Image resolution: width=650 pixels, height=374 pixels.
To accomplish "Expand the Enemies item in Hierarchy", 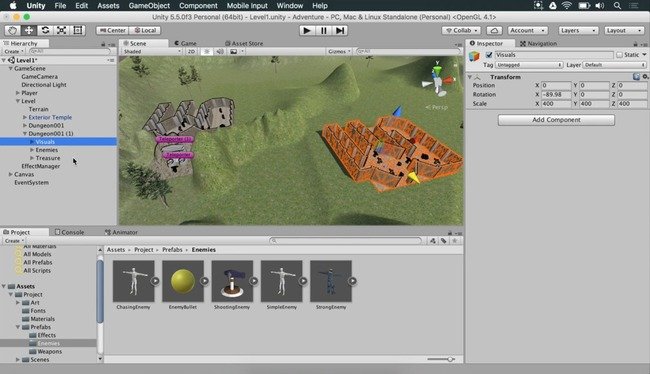I will click(32, 150).
